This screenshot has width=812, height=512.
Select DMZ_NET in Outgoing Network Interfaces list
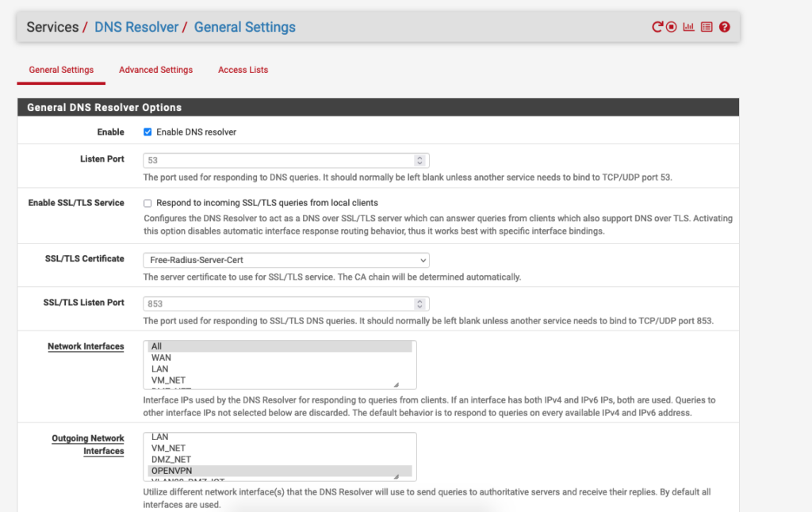280,460
